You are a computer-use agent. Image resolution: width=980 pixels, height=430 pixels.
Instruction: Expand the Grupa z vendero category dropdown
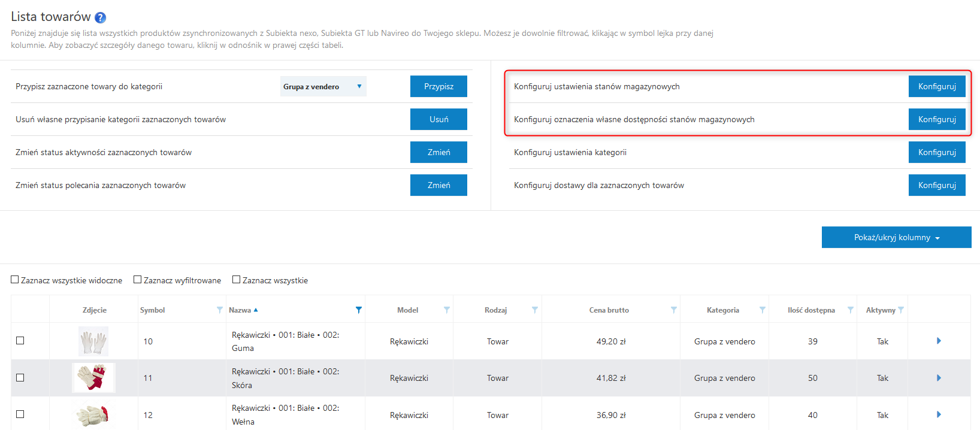pyautogui.click(x=323, y=87)
